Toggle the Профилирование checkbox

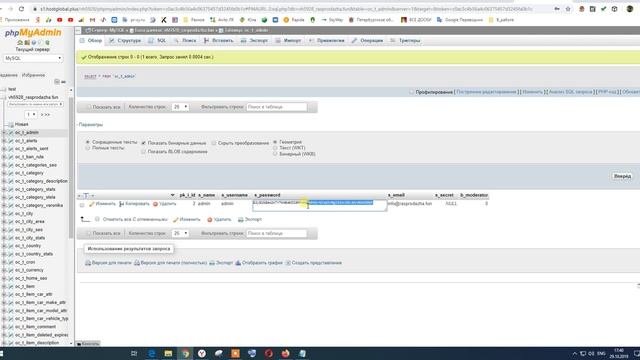coord(411,92)
